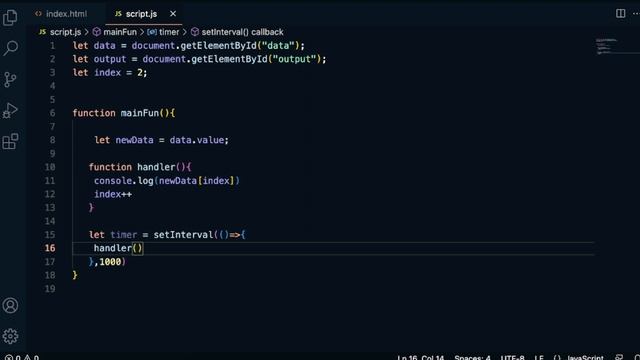Click "console.log" on line 11
Viewport: 640px width, 360px height.
(x=124, y=180)
